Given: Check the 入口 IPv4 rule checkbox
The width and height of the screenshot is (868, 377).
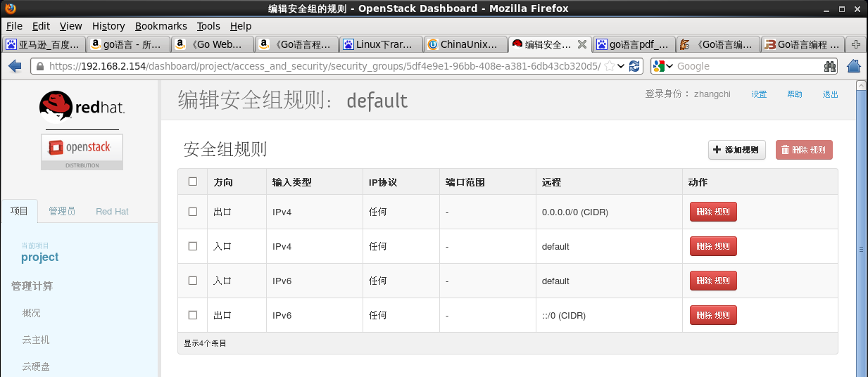Looking at the screenshot, I should pyautogui.click(x=193, y=245).
